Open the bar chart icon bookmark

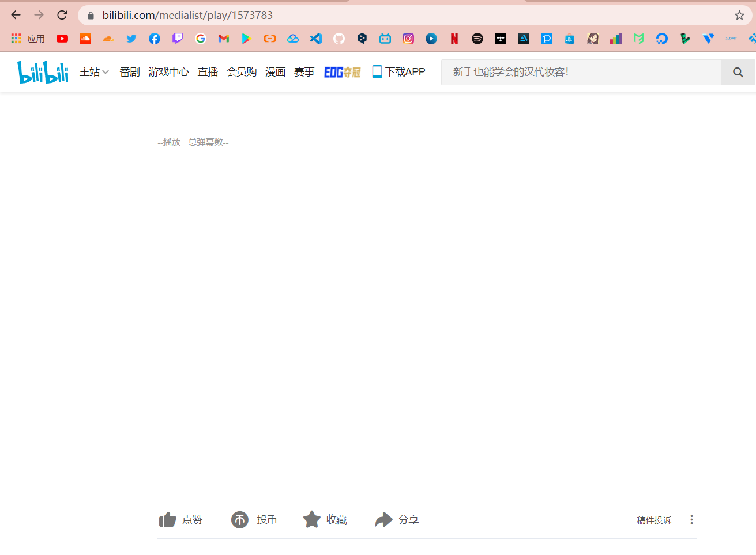click(x=616, y=39)
